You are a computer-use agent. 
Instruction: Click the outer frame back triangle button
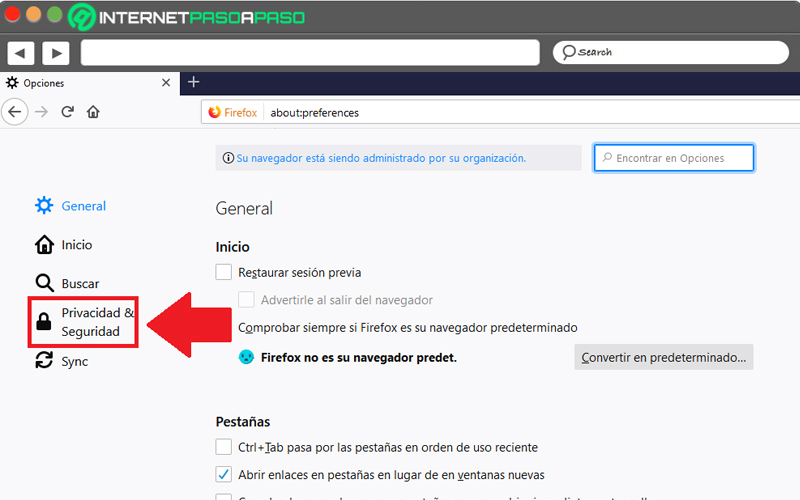pyautogui.click(x=21, y=53)
